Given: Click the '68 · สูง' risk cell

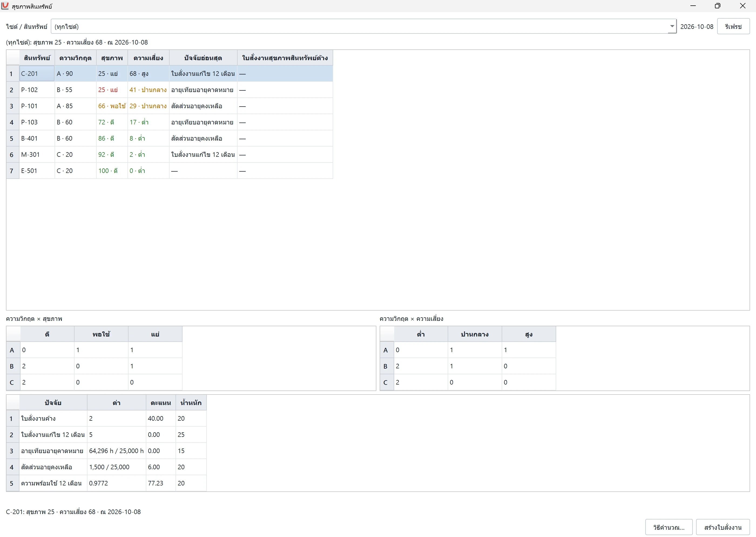Looking at the screenshot, I should [x=148, y=73].
